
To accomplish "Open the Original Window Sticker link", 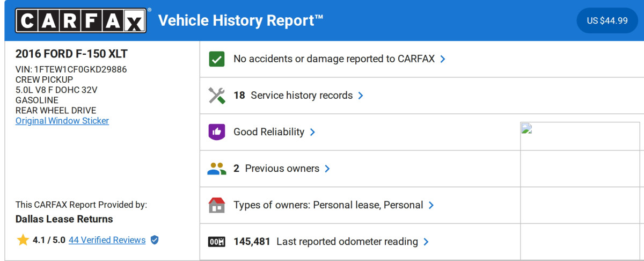I will [x=62, y=121].
